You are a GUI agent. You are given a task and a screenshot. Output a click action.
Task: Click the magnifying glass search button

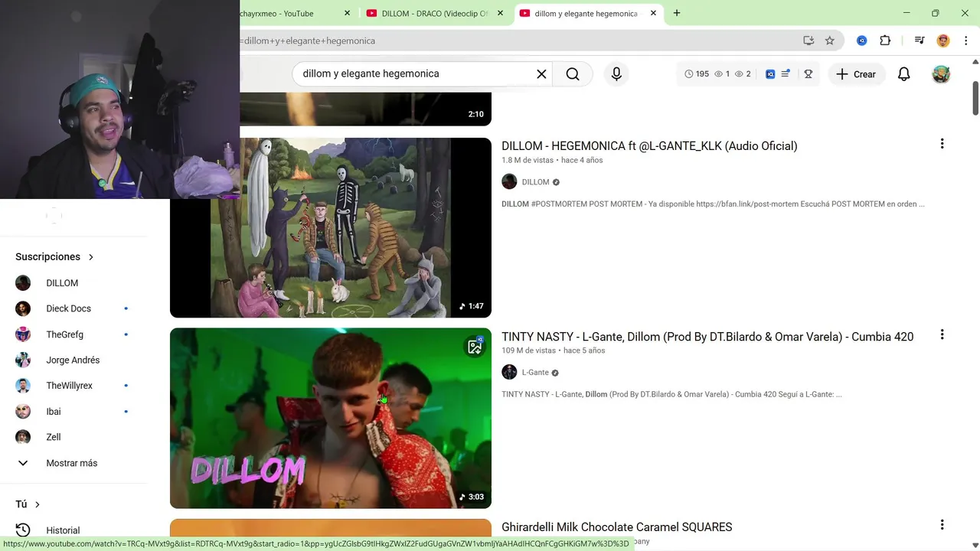pyautogui.click(x=573, y=73)
